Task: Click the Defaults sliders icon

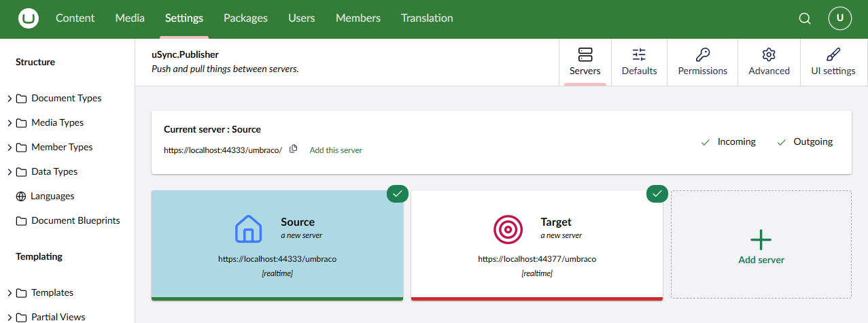Action: 639,54
